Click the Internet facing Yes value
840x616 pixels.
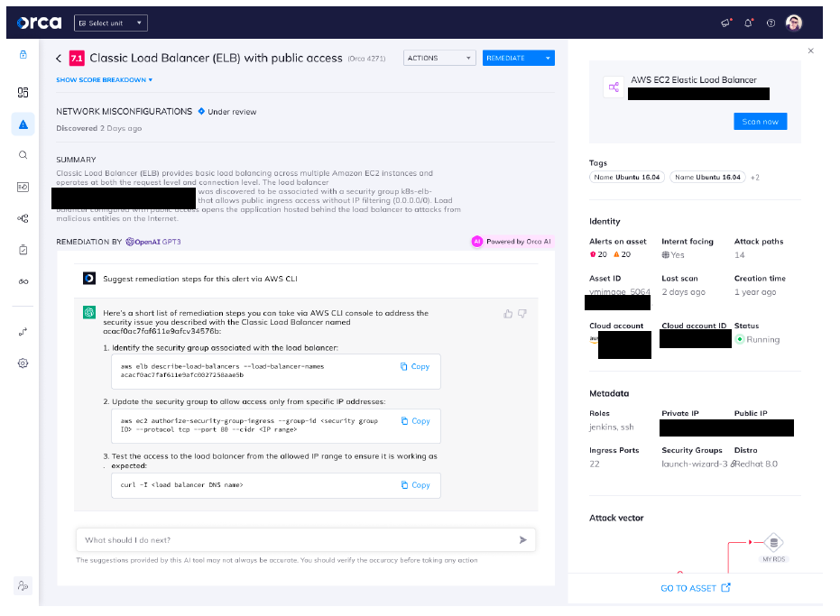point(673,255)
